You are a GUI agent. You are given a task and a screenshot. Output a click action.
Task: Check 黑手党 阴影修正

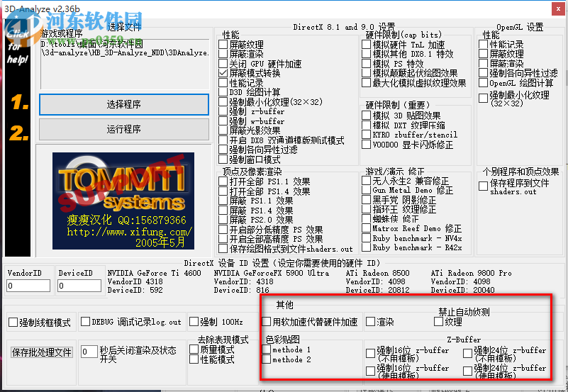366,199
